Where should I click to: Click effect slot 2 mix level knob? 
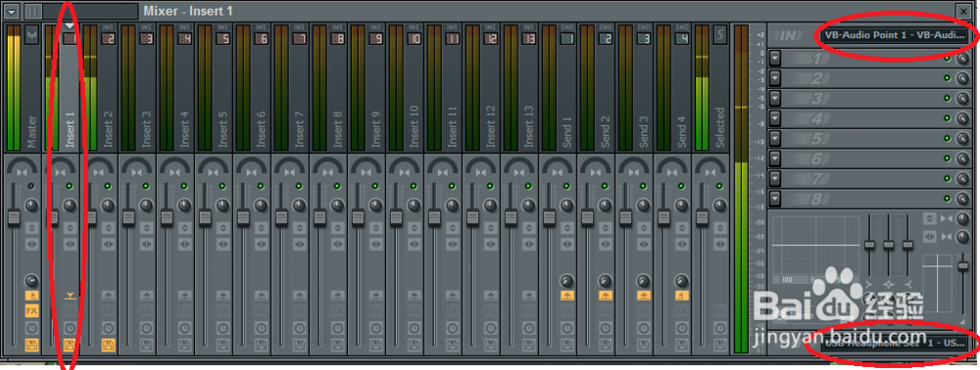click(962, 78)
